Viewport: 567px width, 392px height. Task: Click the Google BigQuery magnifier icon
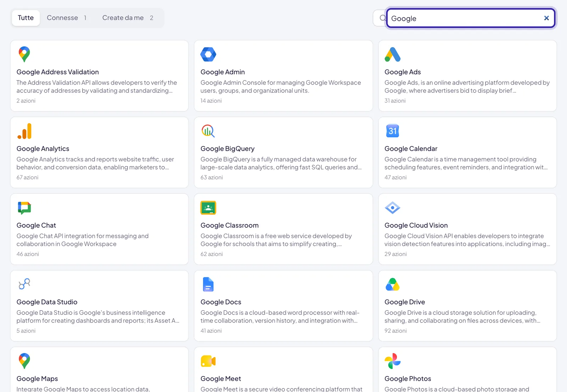point(208,131)
